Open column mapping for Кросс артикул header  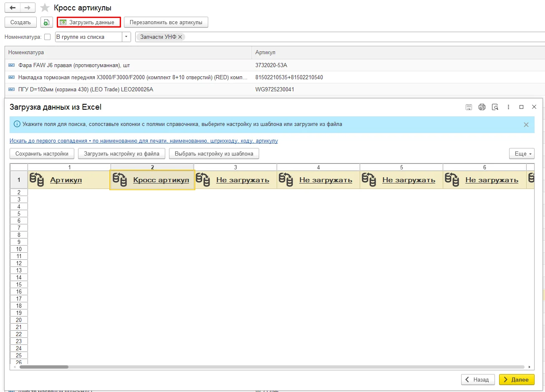pos(161,180)
